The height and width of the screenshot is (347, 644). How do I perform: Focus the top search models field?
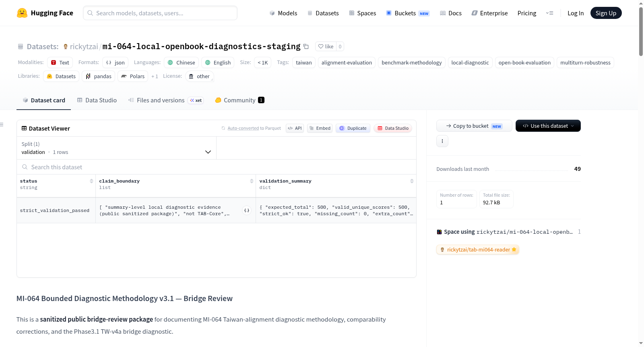(160, 13)
